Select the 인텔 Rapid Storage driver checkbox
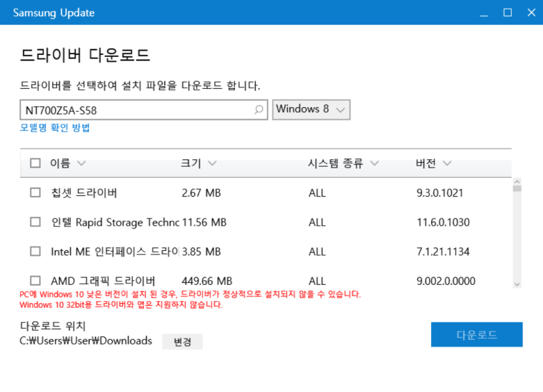Screen dimensions: 543x392 coord(35,222)
